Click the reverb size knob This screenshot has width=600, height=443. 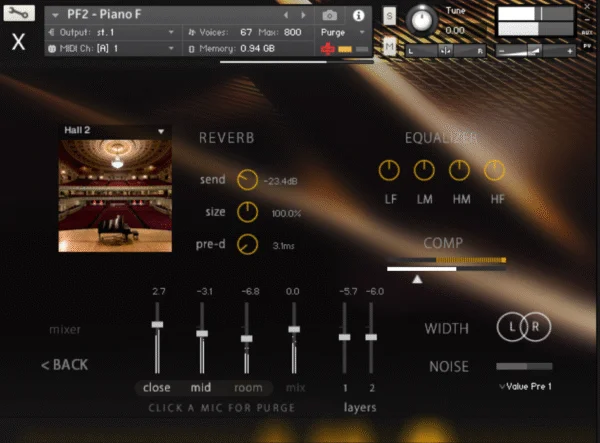pos(247,212)
